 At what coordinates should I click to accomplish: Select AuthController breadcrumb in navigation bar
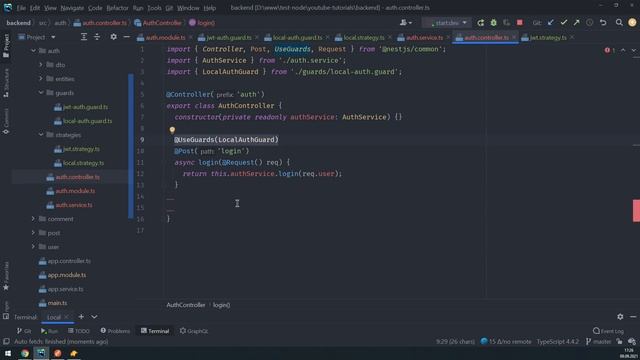coord(158,23)
